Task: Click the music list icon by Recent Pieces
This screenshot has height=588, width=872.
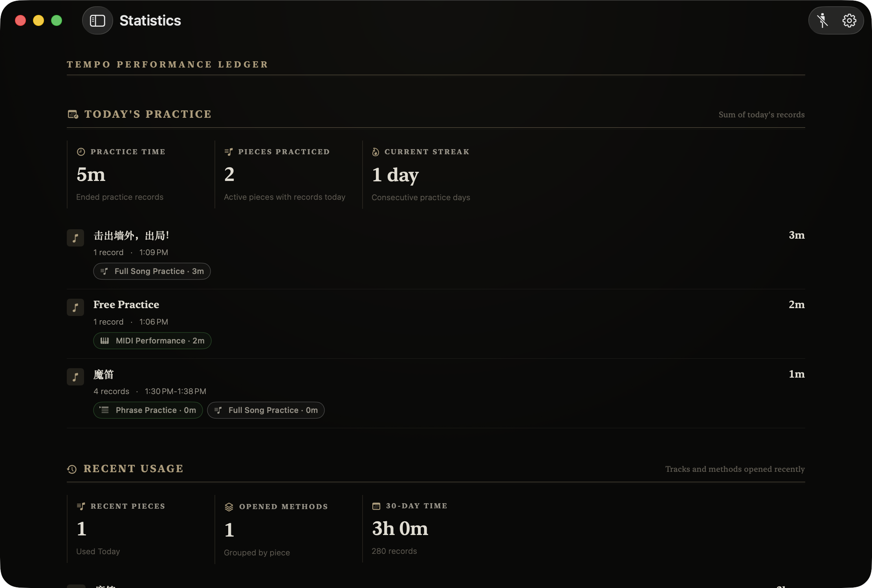Action: point(81,506)
